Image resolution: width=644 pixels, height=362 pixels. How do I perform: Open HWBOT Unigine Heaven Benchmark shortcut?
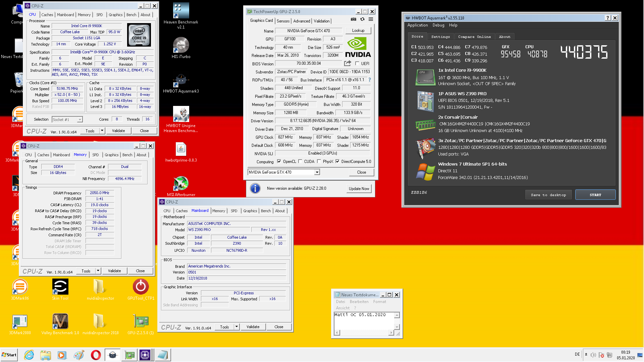pyautogui.click(x=181, y=119)
